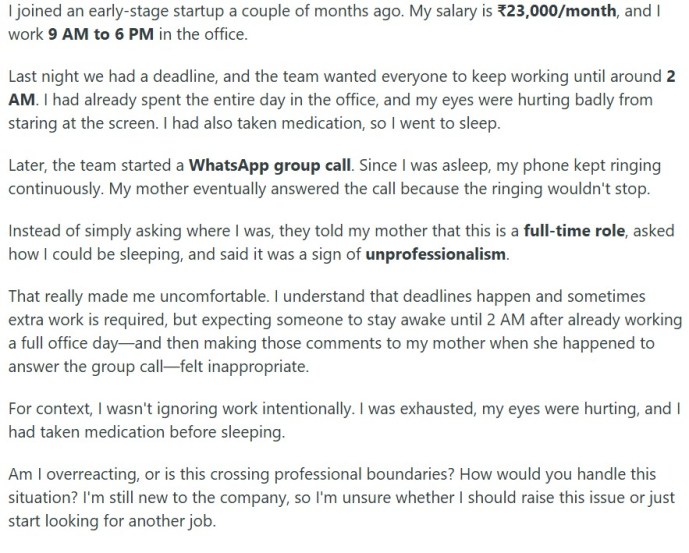Viewport: 689px width, 553px height.
Task: Click the word "deadline" in second paragraph
Action: [184, 76]
